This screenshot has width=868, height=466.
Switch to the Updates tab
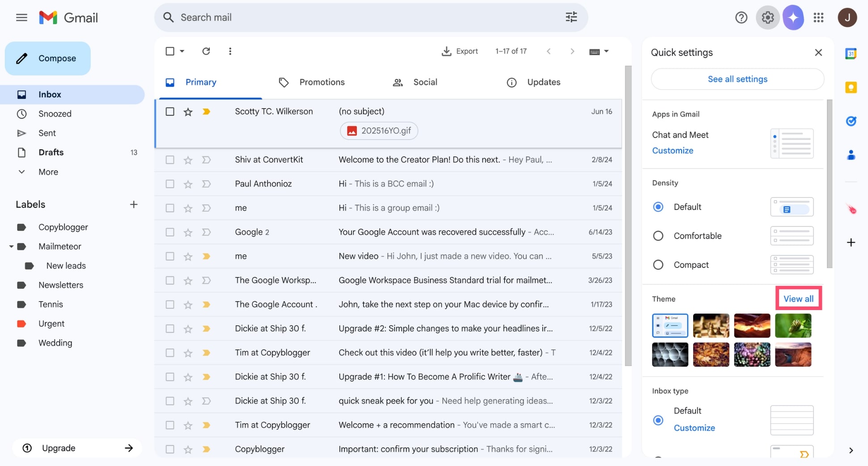(543, 82)
